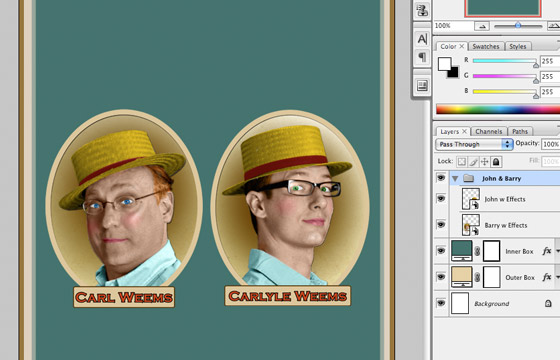Collapse the John & Barry group triangle
Viewport: 560px width, 360px height.
(455, 179)
